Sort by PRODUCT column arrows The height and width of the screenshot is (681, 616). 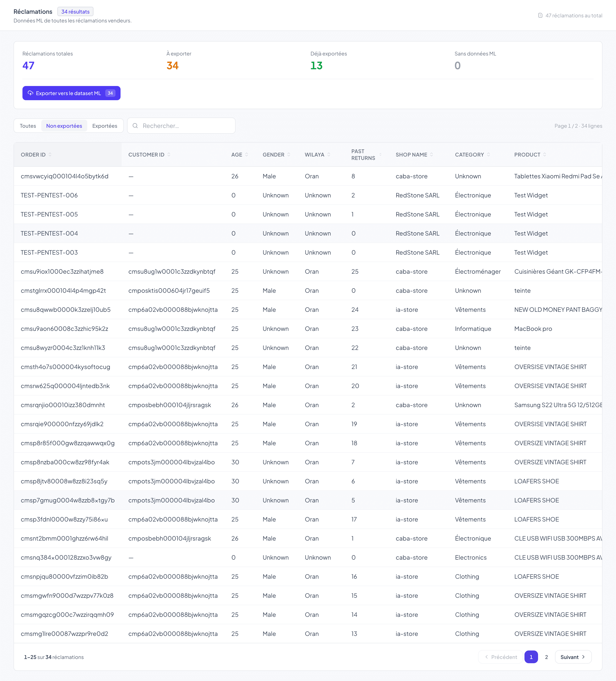pyautogui.click(x=544, y=154)
